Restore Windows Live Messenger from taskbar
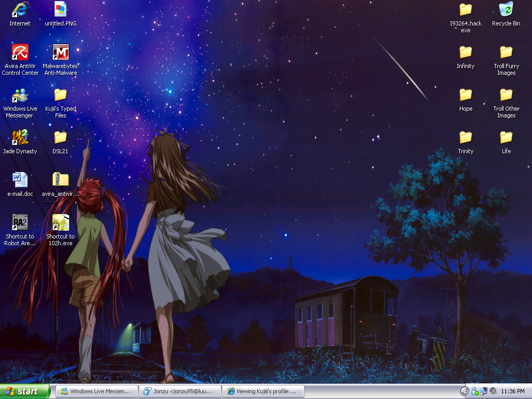Screen dimensions: 532x399 click(x=97, y=391)
